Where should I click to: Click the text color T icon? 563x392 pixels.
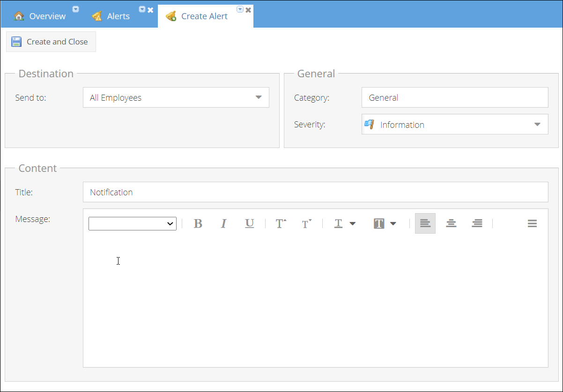338,223
